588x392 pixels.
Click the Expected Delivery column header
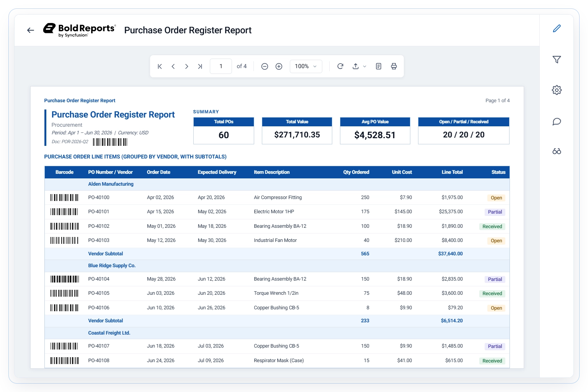(217, 172)
